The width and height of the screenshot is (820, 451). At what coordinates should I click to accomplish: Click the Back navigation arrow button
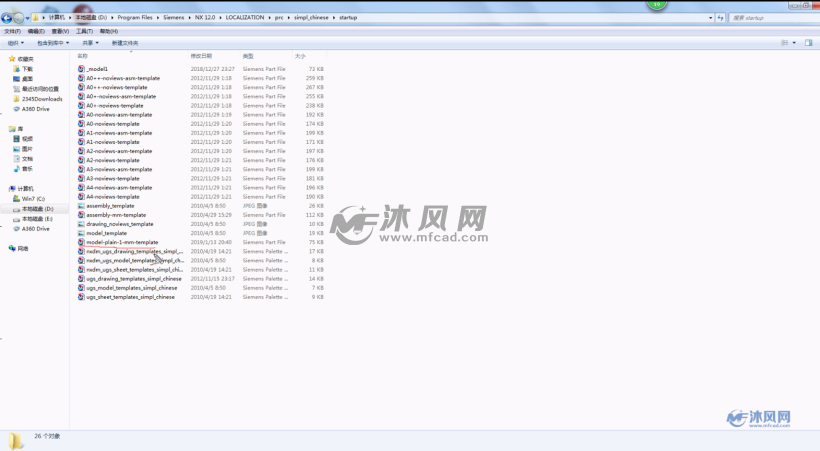coord(7,18)
